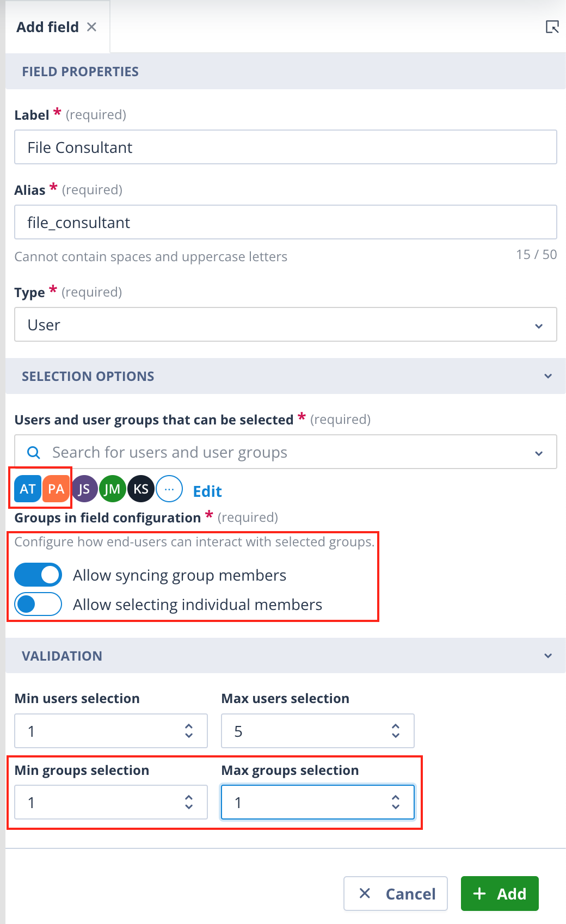Screen dimensions: 566x924
Task: Open the Type dropdown showing User
Action: pos(286,324)
